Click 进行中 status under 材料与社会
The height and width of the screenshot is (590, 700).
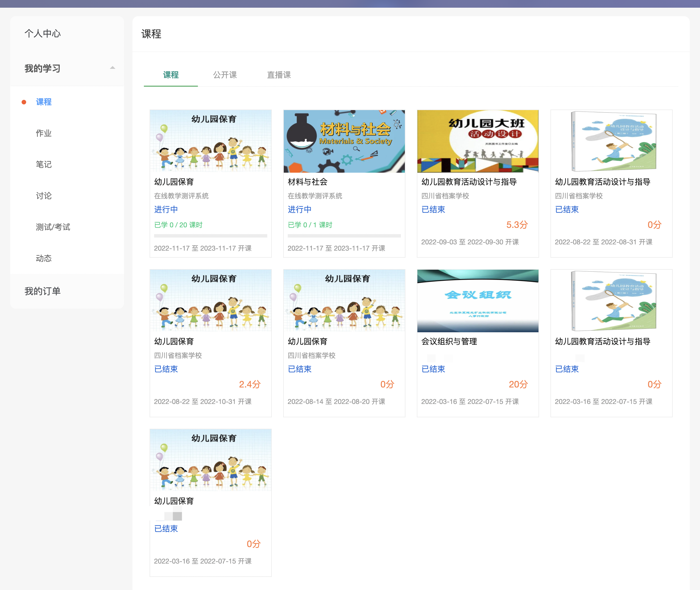(299, 209)
